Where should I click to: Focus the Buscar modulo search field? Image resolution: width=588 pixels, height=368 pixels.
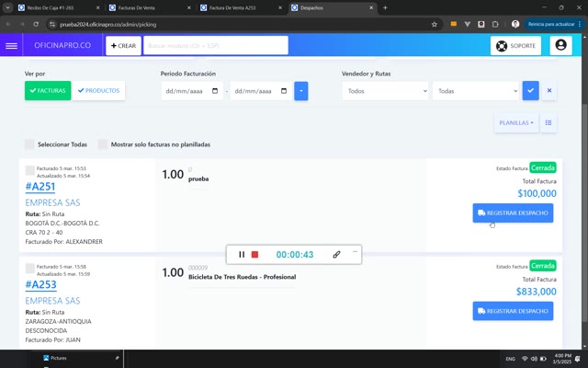(x=216, y=46)
